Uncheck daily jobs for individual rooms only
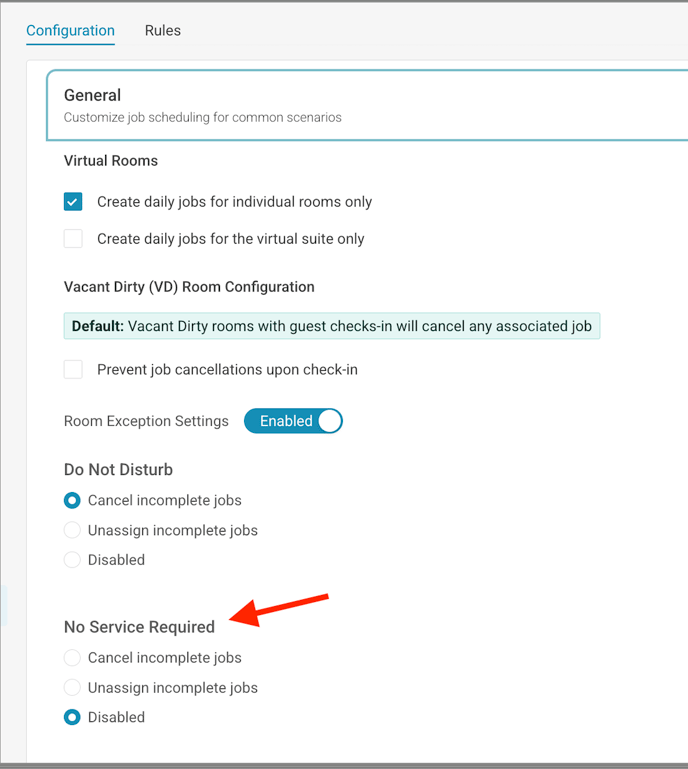 pos(73,202)
